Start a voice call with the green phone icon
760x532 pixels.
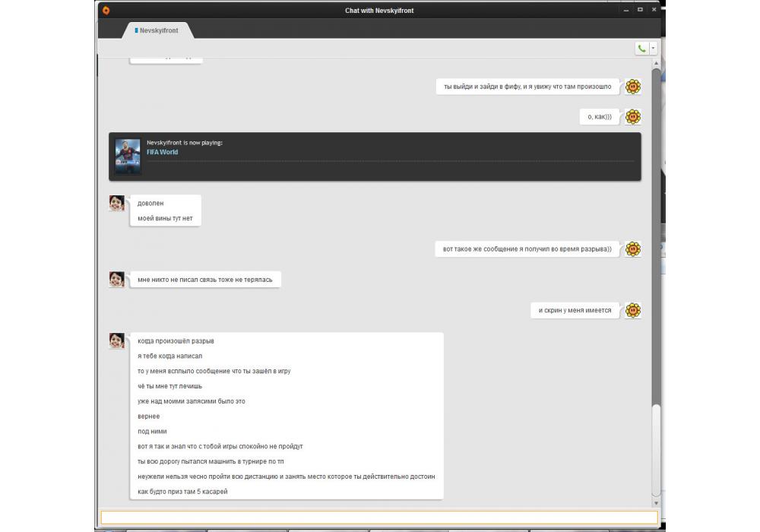[x=641, y=49]
